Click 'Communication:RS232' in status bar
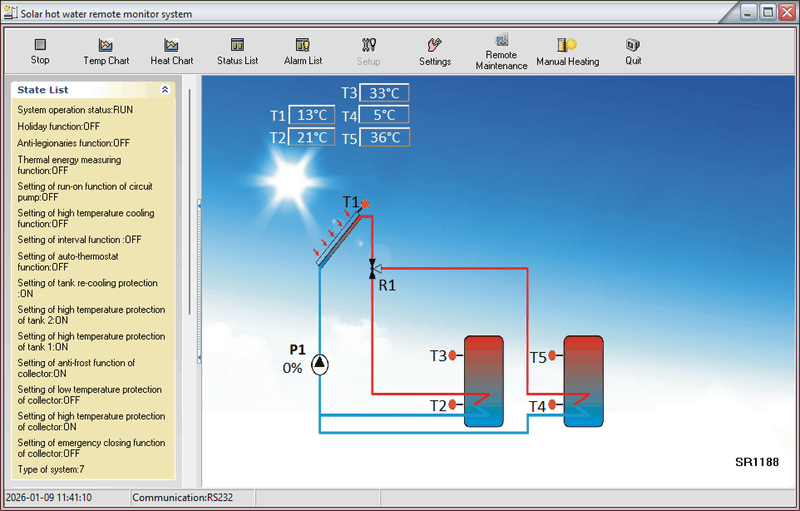Screen dimensions: 800x511 [183, 497]
